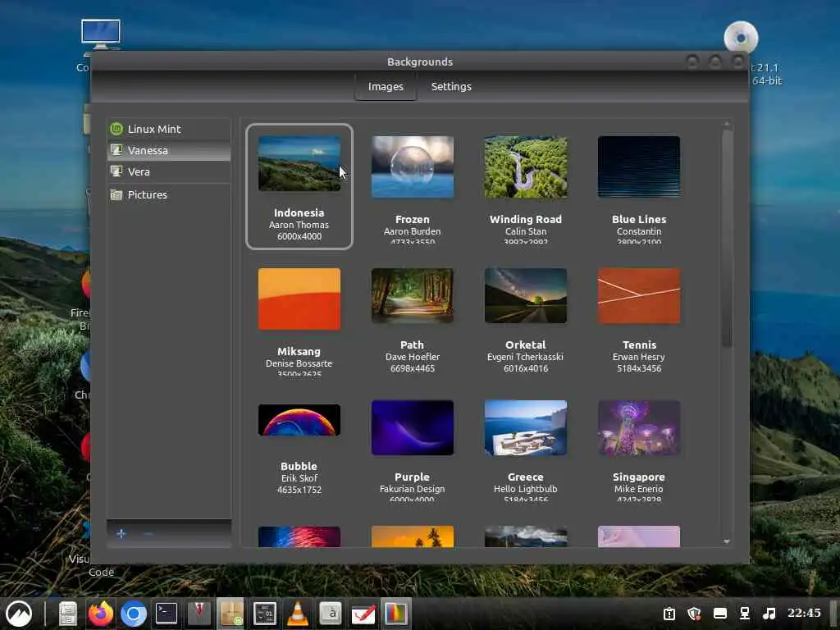Image resolution: width=840 pixels, height=630 pixels.
Task: Open the disc icon on the desktop
Action: coord(741,38)
